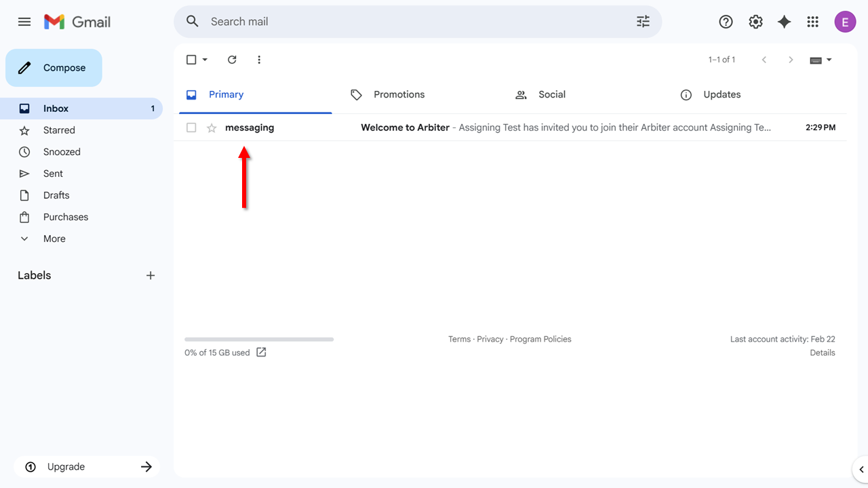The image size is (868, 488).
Task: Click the 1–1 of 1 count
Action: pos(722,60)
